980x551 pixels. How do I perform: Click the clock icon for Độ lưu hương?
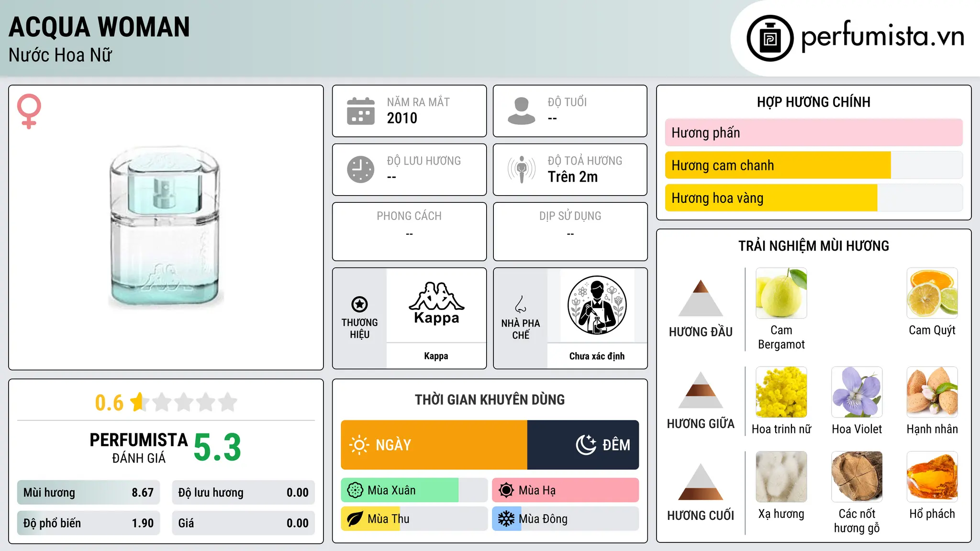[x=360, y=169]
